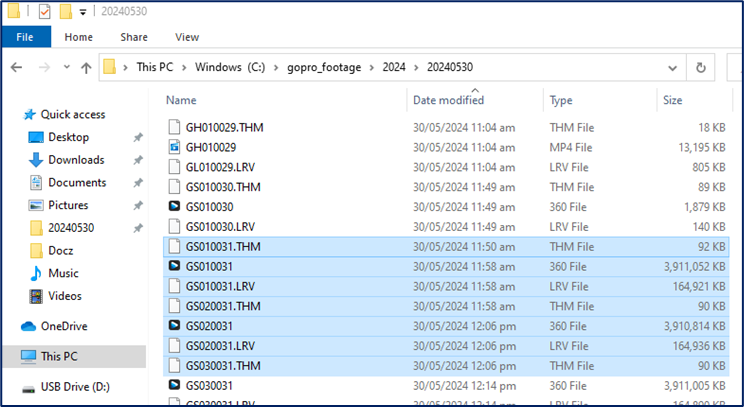
Task: Click the GS020031 360 file icon
Action: pyautogui.click(x=175, y=326)
